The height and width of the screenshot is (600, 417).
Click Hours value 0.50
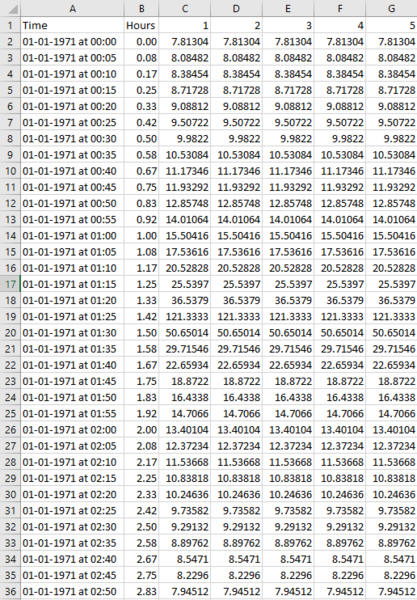141,139
